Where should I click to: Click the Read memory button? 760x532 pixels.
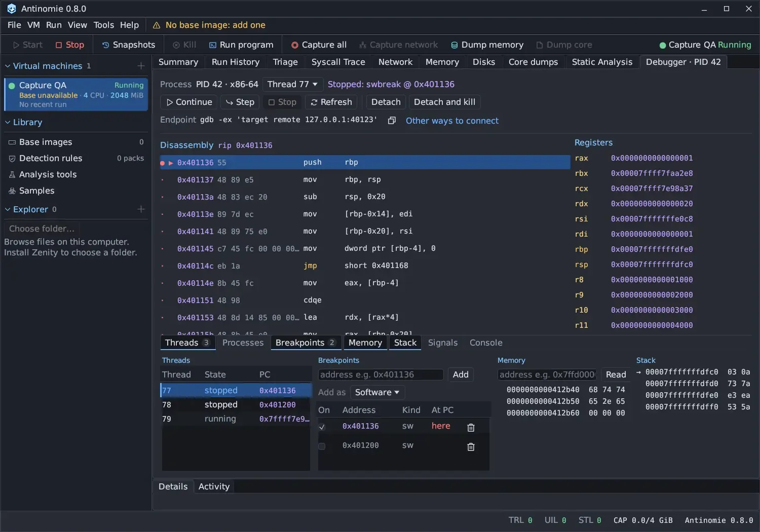[616, 375]
